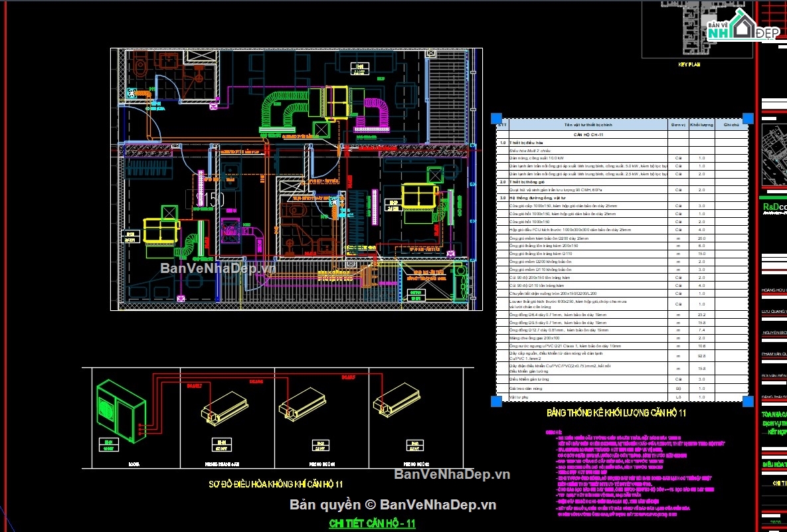Select title 'SƠ ĐỒ ĐIỀU HÒA KHÔNG KHÍ CĂN HỘ 11'
This screenshot has width=787, height=532.
coord(276,484)
